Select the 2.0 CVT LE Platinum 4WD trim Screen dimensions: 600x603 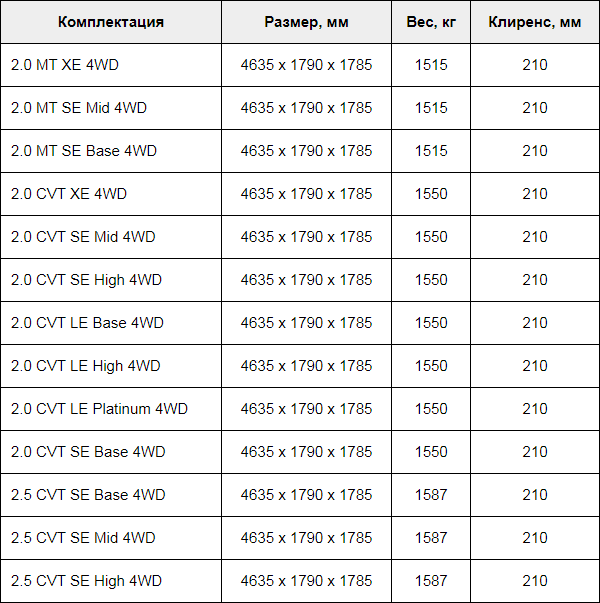pos(99,409)
